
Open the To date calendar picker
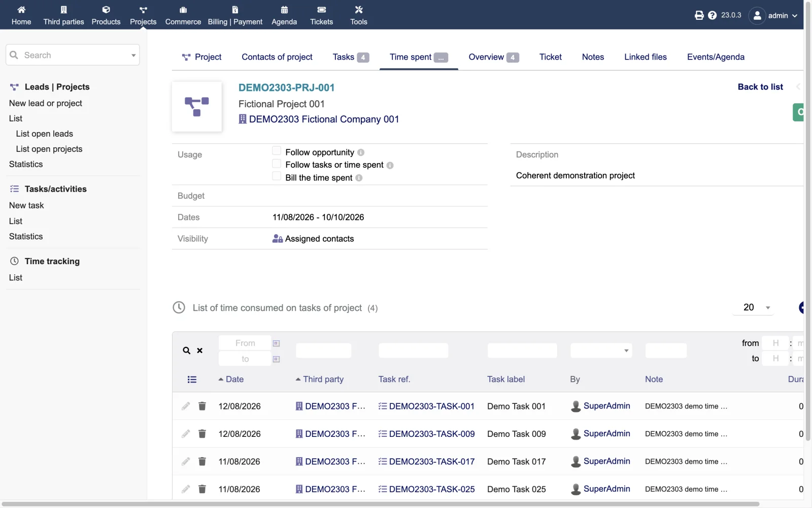click(277, 359)
